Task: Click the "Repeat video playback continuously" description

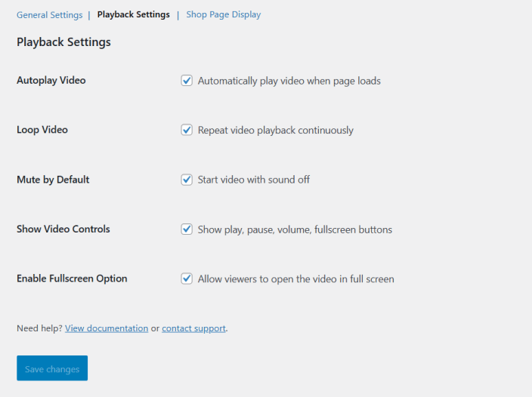Action: point(275,131)
